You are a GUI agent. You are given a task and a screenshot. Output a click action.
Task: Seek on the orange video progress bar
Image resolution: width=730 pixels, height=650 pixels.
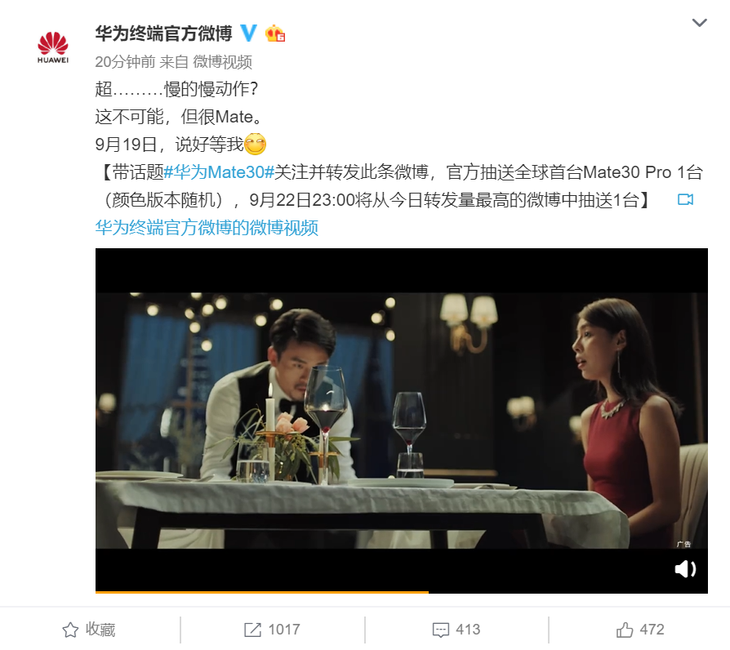(401, 592)
